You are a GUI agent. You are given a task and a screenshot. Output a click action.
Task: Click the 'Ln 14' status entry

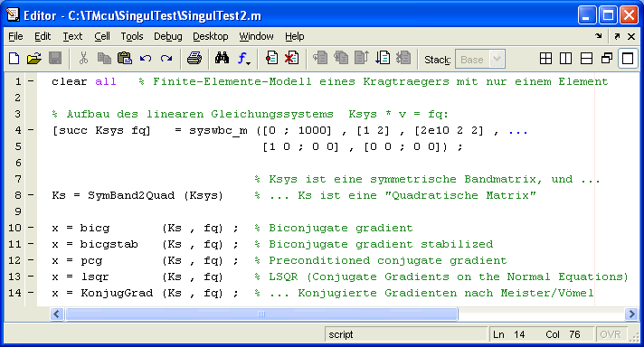point(509,334)
